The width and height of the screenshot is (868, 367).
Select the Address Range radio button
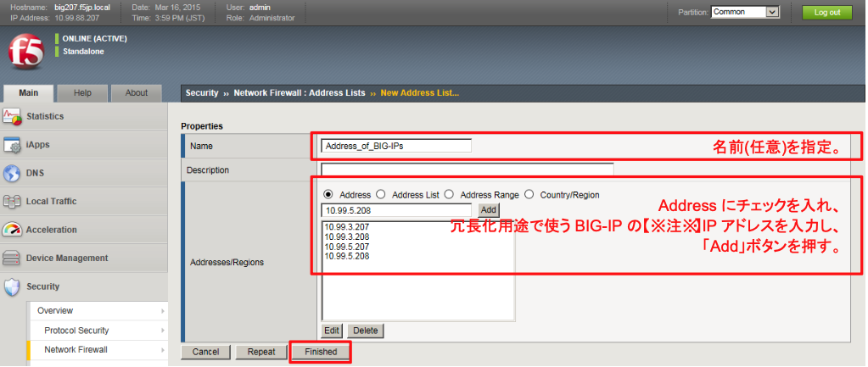[x=449, y=195]
